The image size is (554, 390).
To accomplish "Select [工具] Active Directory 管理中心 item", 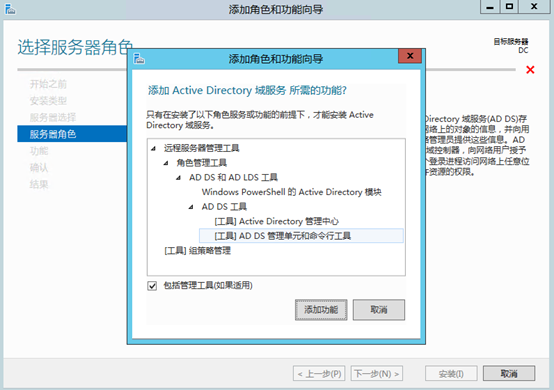I will [277, 221].
